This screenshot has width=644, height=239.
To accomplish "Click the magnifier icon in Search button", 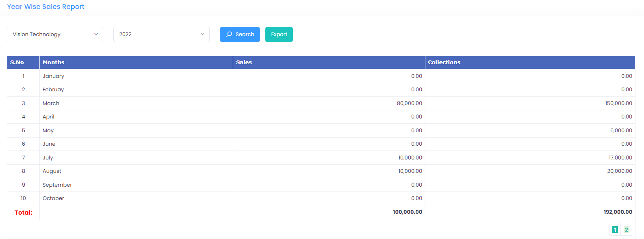I will [229, 34].
